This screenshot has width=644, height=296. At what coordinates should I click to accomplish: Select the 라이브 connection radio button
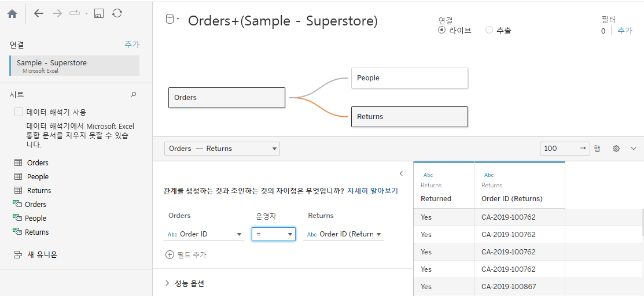click(442, 30)
